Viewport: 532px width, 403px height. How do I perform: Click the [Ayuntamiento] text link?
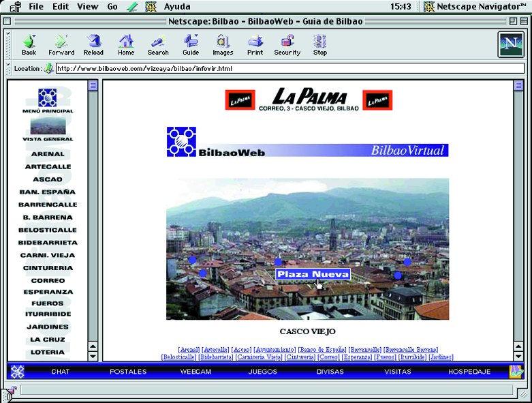pyautogui.click(x=275, y=349)
